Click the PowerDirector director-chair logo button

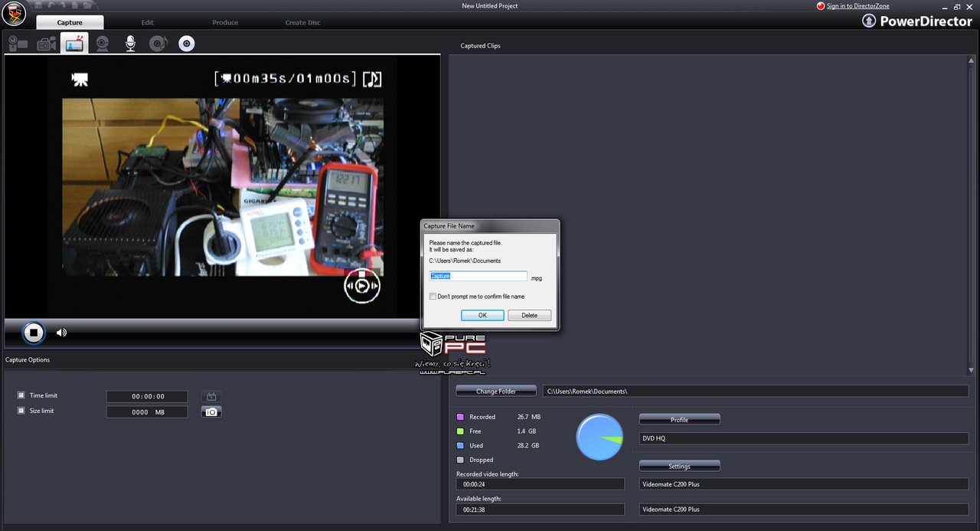(x=14, y=12)
